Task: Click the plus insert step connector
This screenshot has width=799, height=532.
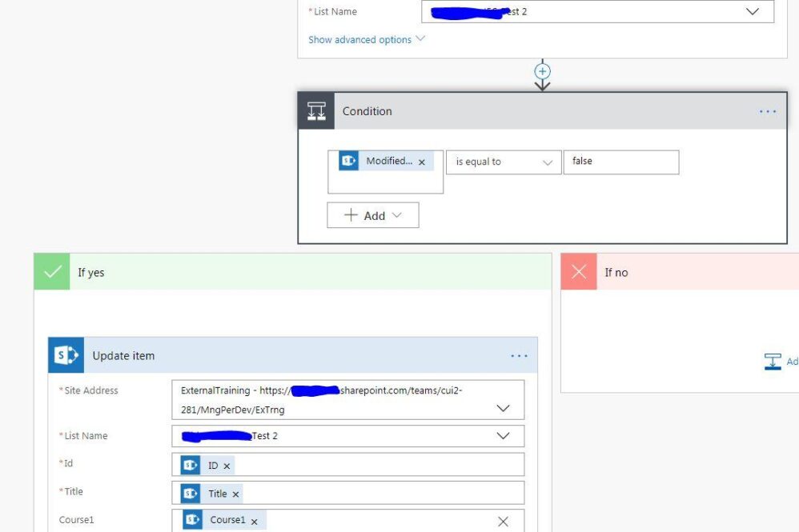Action: [x=542, y=71]
